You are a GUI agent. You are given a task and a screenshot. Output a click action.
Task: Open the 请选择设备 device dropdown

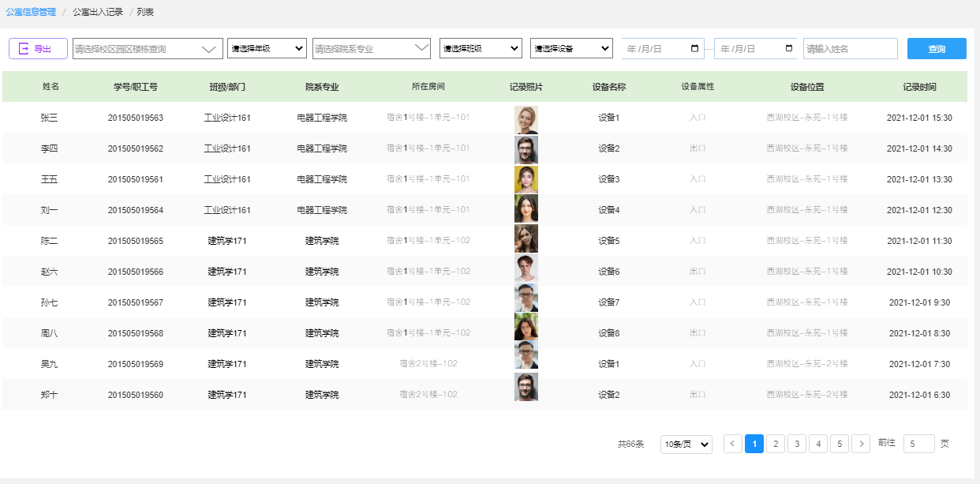point(571,48)
